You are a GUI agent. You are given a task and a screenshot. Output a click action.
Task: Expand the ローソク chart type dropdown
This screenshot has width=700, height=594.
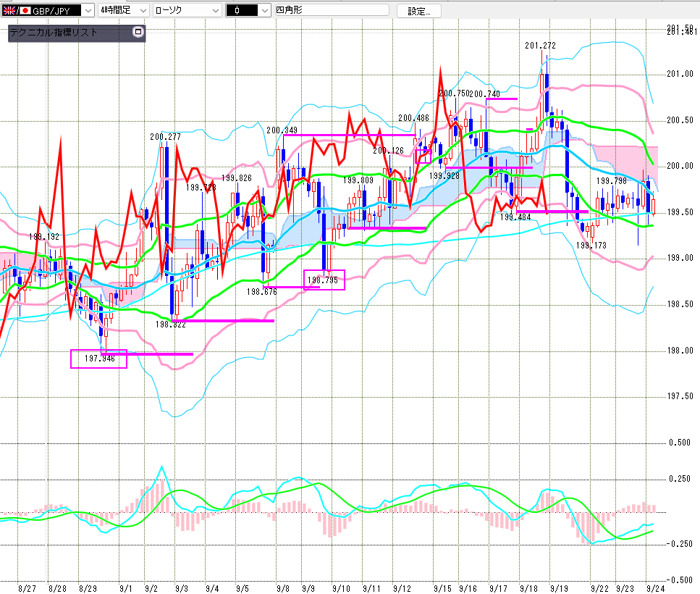click(215, 11)
